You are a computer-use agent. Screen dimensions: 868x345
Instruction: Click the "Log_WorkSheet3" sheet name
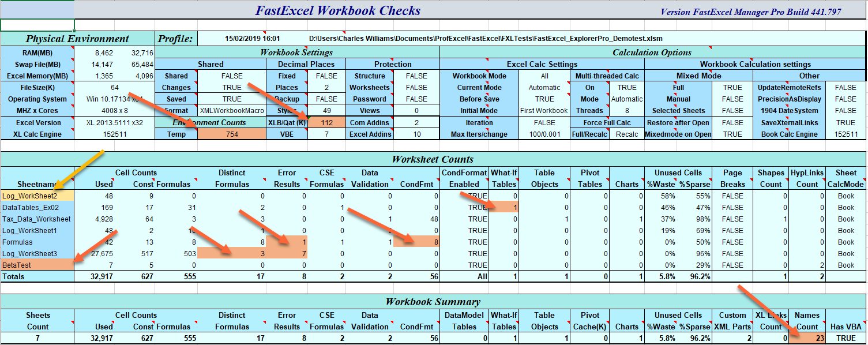pyautogui.click(x=37, y=254)
